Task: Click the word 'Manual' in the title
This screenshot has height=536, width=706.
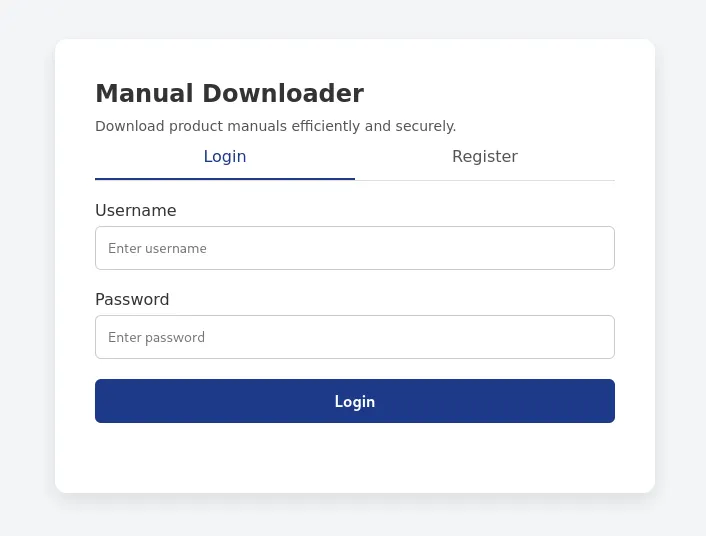Action: tap(145, 94)
